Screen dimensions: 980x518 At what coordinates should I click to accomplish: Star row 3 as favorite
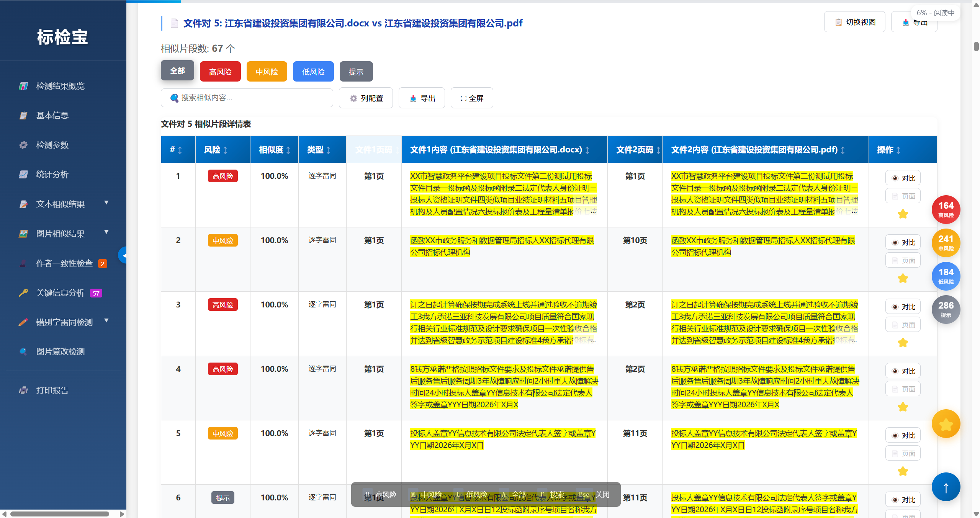pyautogui.click(x=903, y=343)
